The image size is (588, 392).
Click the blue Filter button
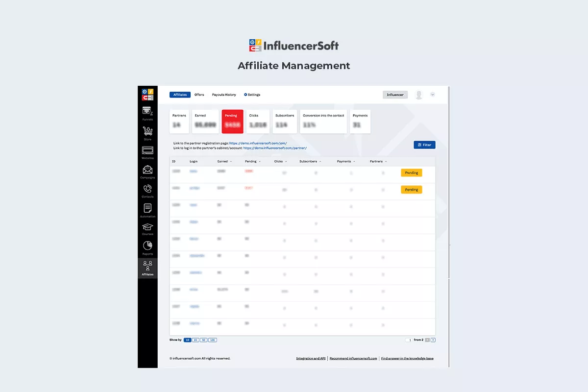pos(424,145)
